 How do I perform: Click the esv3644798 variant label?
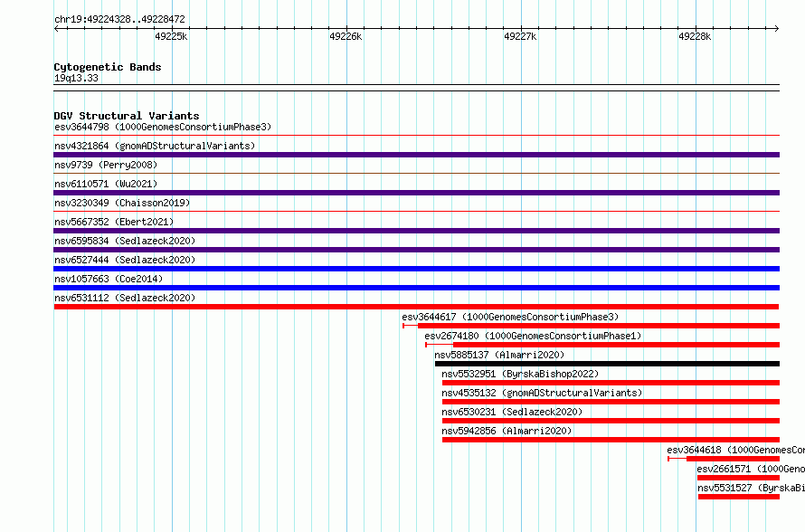click(x=163, y=127)
